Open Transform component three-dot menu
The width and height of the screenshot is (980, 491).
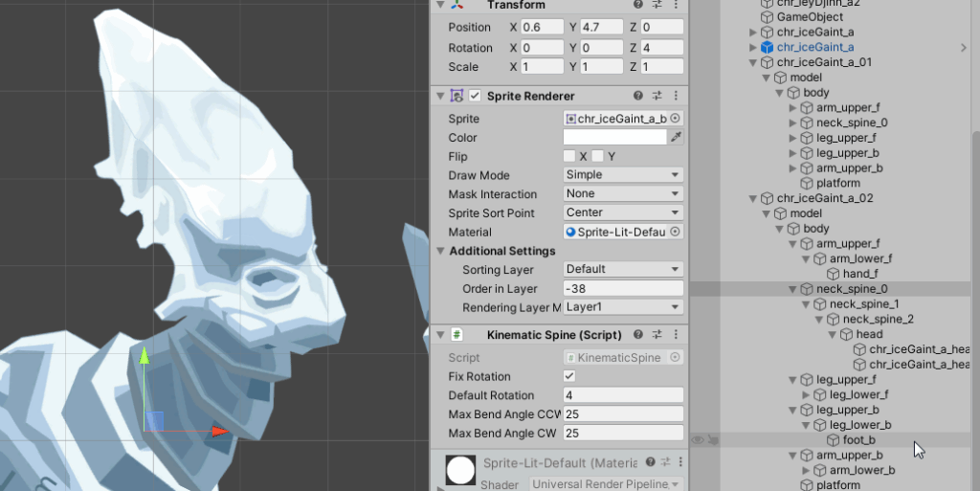tap(676, 6)
